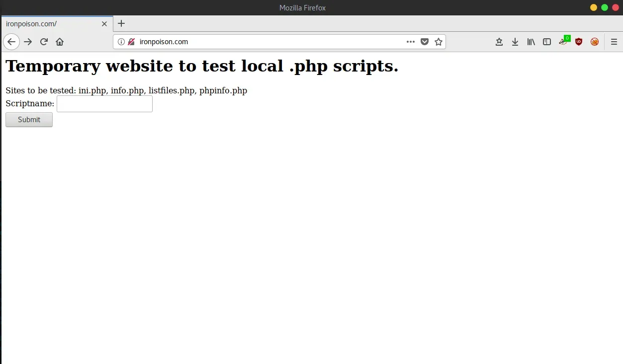Open the Library menu
The image size is (623, 364).
pyautogui.click(x=531, y=42)
